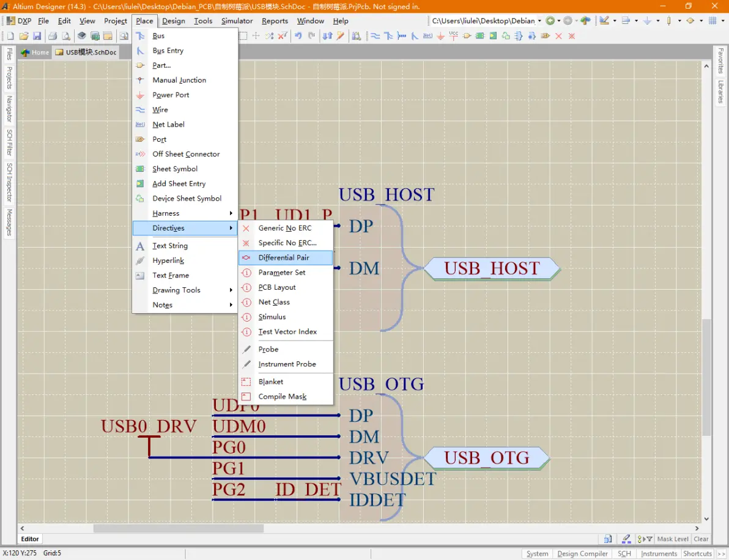Open the alignment tools dropdown arrow
The image size is (729, 560).
(636, 20)
